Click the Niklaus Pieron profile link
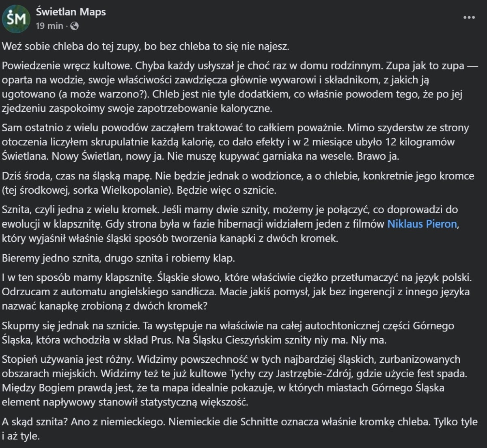Screen dimensions: 487x448 point(422,224)
